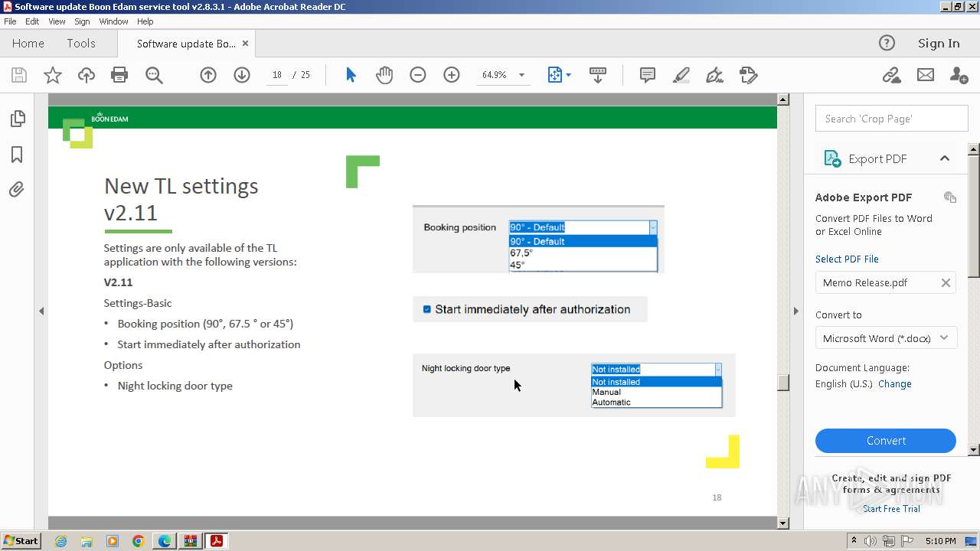Image resolution: width=980 pixels, height=551 pixels.
Task: Change the document language
Action: [x=895, y=384]
